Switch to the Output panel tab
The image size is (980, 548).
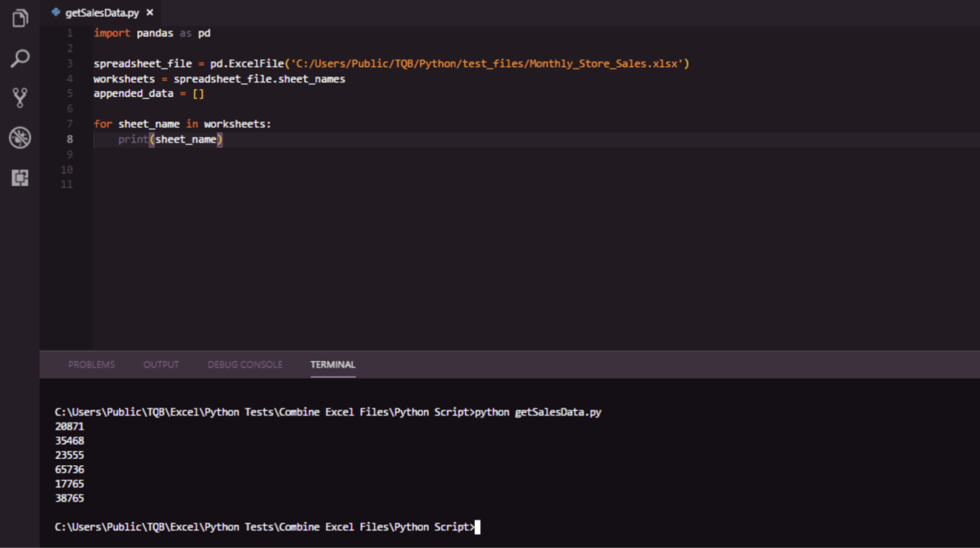pos(161,365)
